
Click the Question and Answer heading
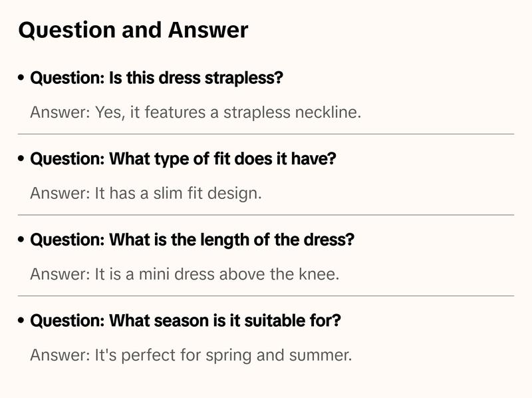click(133, 30)
